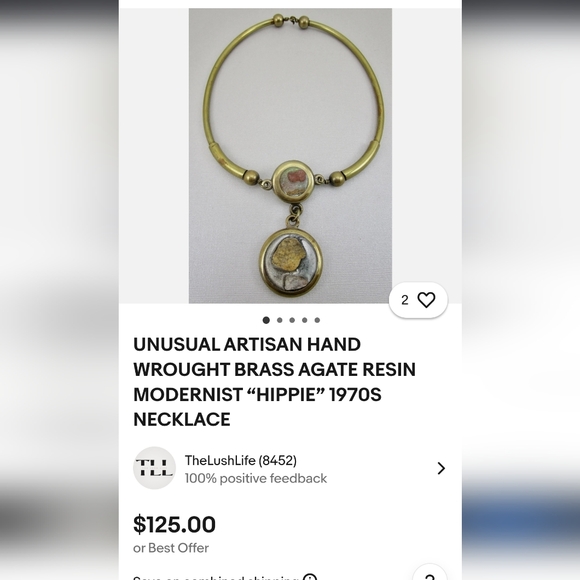Screen dimensions: 580x580
Task: Open TheLushLife (8452) seller profile
Action: tap(241, 461)
